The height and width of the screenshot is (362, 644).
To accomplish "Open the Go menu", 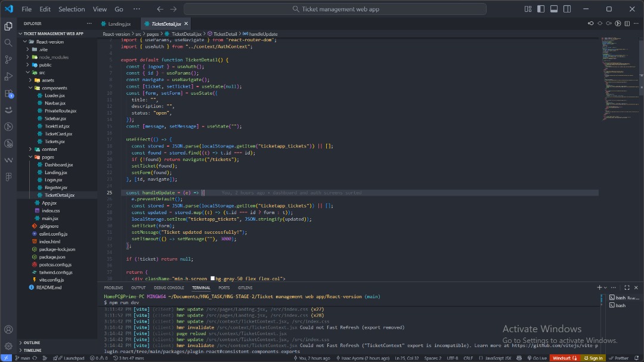I will [x=119, y=9].
